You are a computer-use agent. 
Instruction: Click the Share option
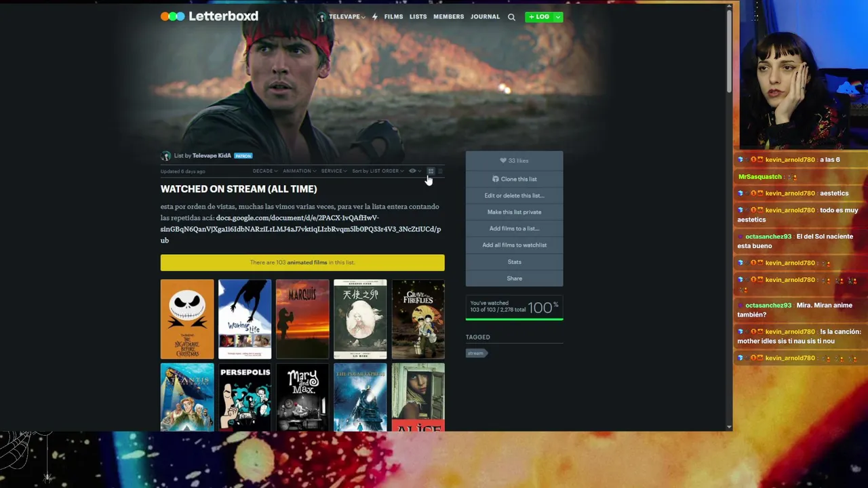[x=514, y=278]
